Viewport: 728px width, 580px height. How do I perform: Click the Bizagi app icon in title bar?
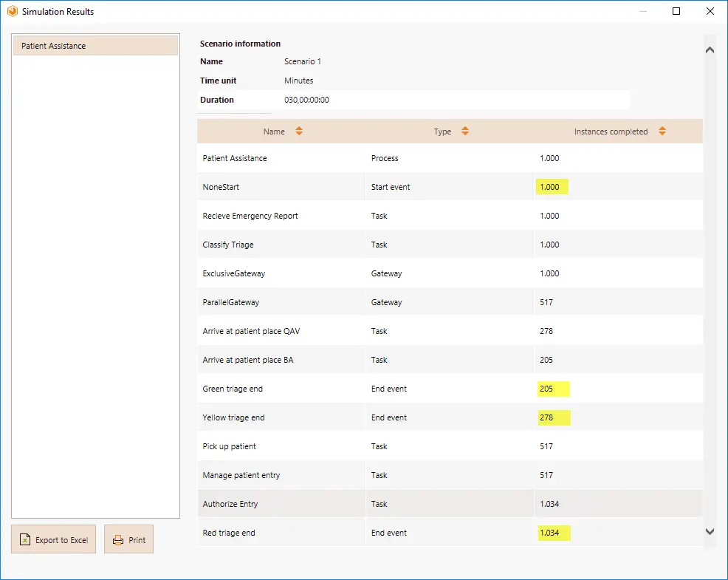[x=12, y=11]
